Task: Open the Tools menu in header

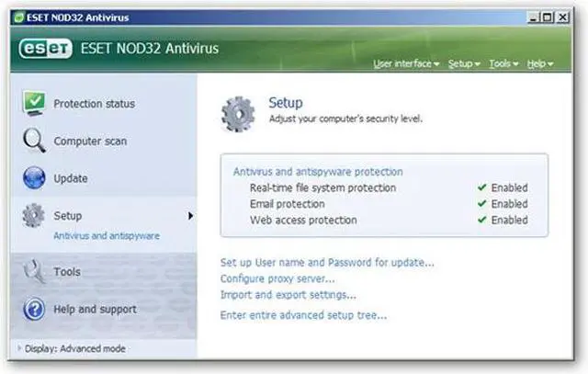Action: coord(503,64)
